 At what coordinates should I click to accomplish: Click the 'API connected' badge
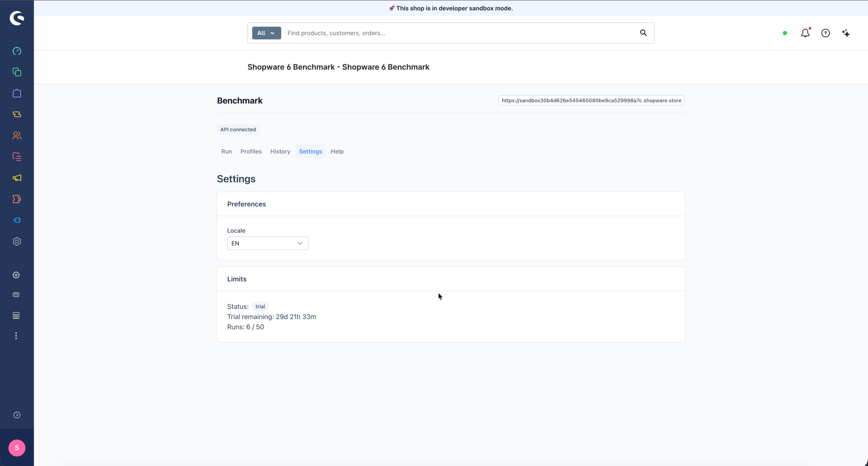pos(238,129)
